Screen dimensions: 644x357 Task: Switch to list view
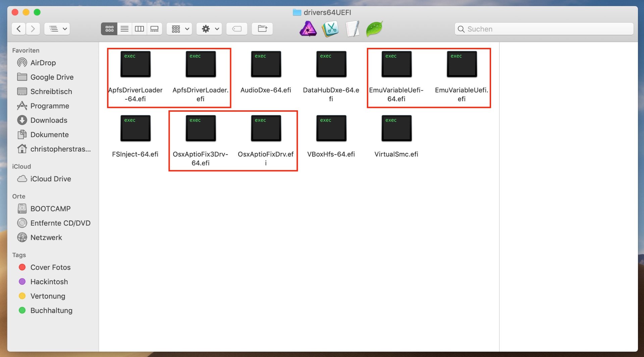124,29
